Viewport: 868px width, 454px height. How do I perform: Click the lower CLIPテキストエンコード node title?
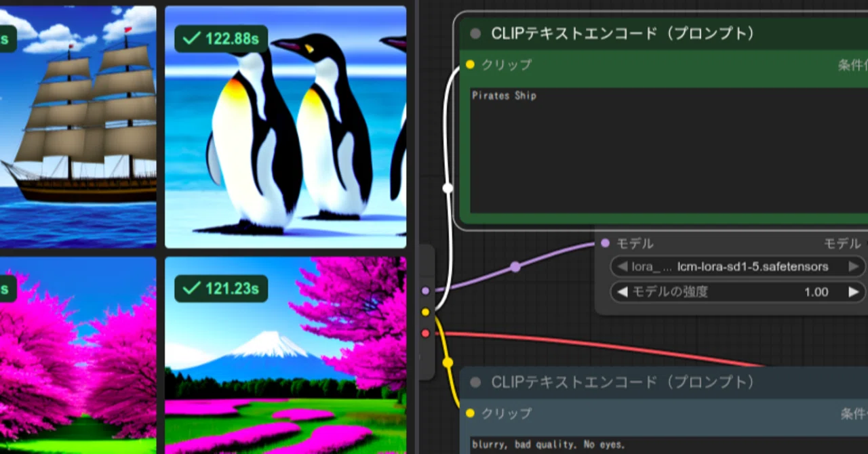(x=623, y=383)
